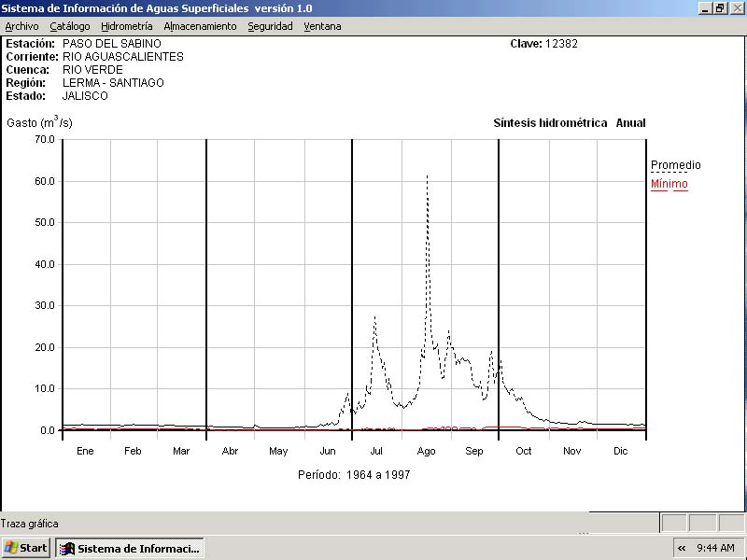Image resolution: width=747 pixels, height=560 pixels.
Task: Open the Seguridad menu
Action: click(270, 26)
